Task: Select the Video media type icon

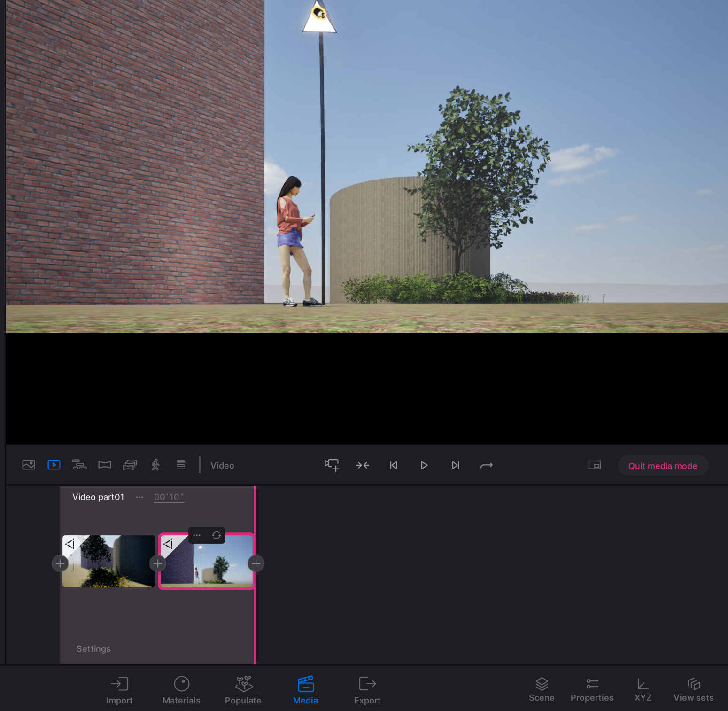Action: pyautogui.click(x=54, y=465)
